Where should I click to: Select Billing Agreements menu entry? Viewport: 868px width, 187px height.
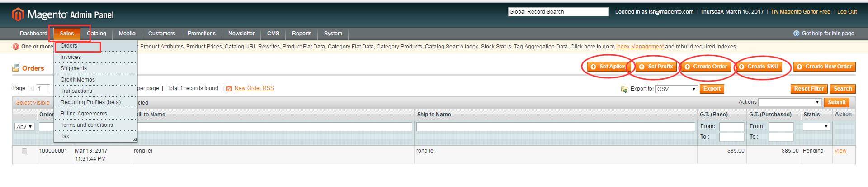[95, 114]
